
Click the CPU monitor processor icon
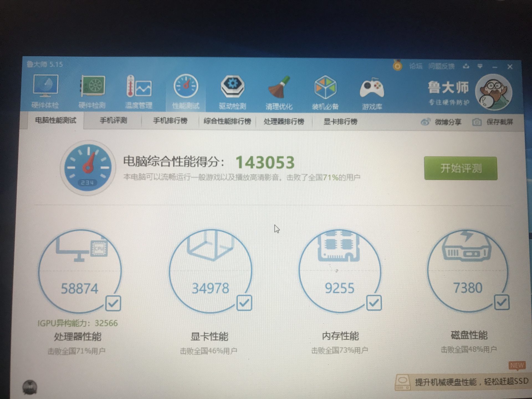tap(82, 249)
